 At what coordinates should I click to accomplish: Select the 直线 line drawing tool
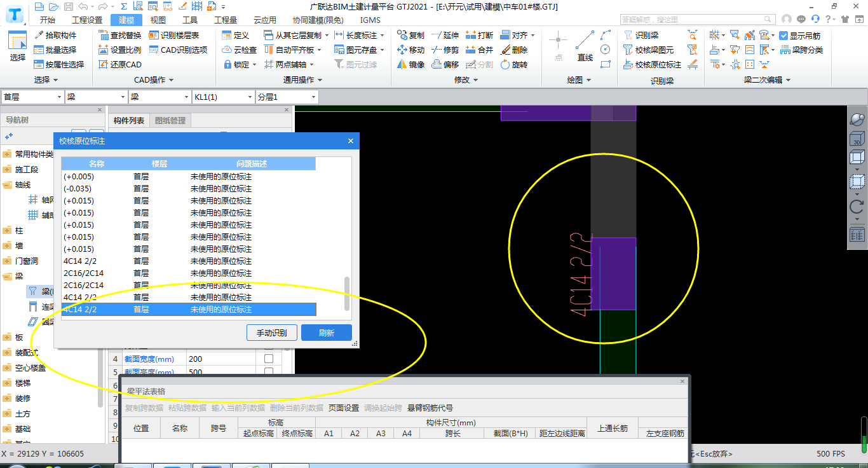pos(585,46)
